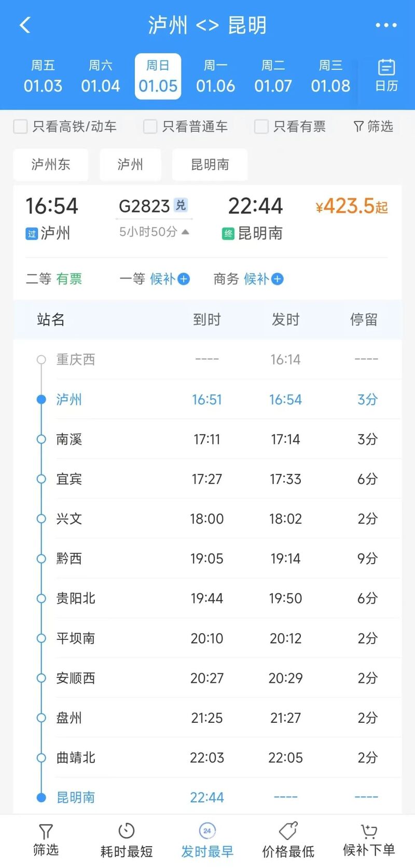
Task: Enable only high-speed trains checkbox
Action: [20, 127]
